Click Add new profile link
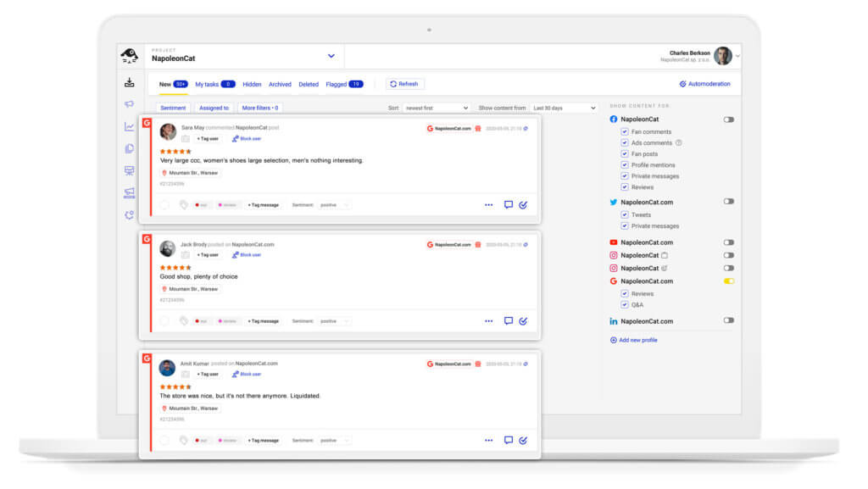This screenshot has width=868, height=489. pyautogui.click(x=634, y=340)
